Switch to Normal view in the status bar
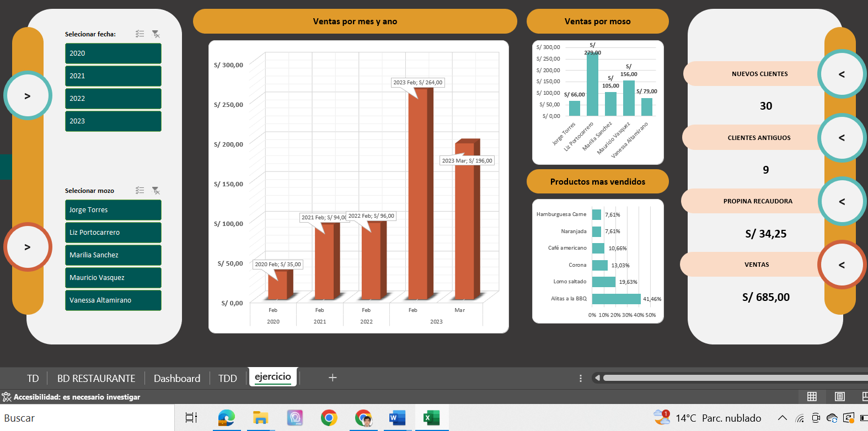This screenshot has height=431, width=868. point(812,396)
